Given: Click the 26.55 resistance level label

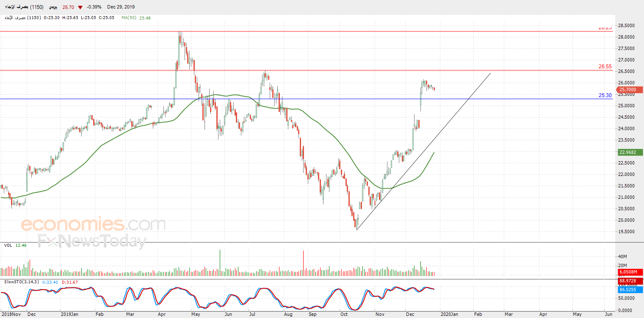Looking at the screenshot, I should coord(605,67).
